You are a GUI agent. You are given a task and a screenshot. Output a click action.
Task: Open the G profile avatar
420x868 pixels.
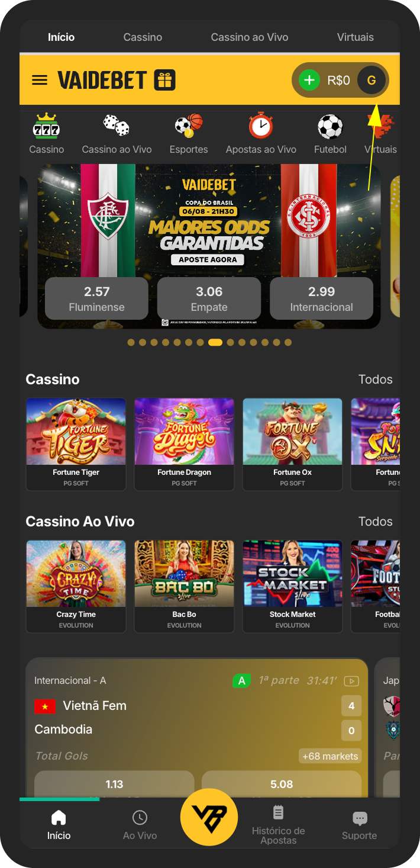[371, 80]
